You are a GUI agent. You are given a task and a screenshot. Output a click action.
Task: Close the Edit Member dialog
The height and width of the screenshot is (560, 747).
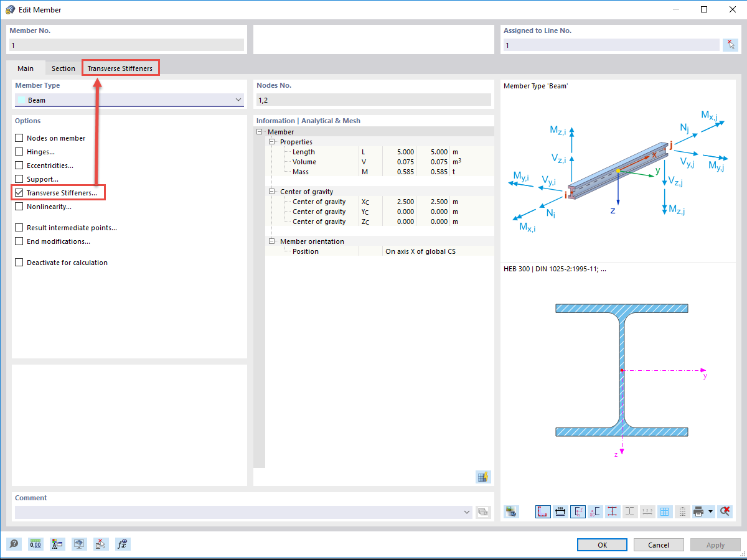(731, 9)
